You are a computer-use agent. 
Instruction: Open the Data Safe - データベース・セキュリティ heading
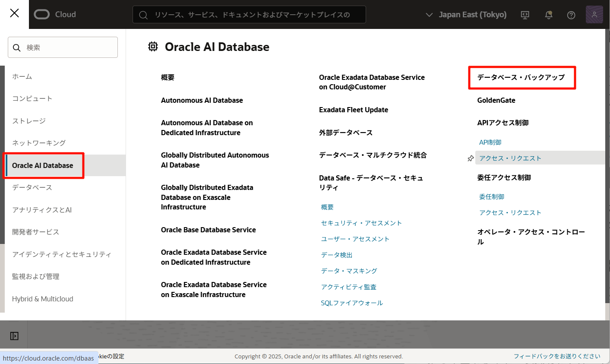coord(371,183)
